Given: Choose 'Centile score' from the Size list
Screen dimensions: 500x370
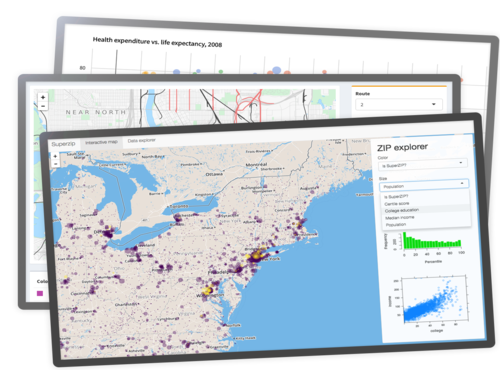Looking at the screenshot, I should (x=397, y=204).
